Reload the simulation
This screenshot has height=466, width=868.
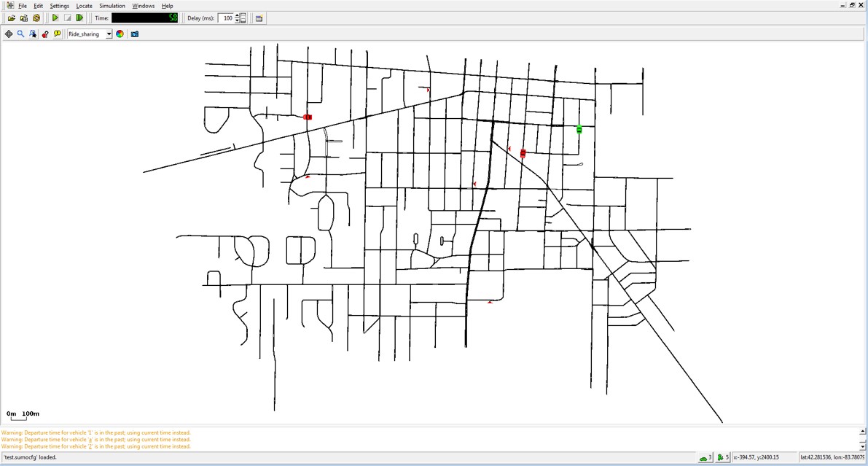click(x=36, y=18)
